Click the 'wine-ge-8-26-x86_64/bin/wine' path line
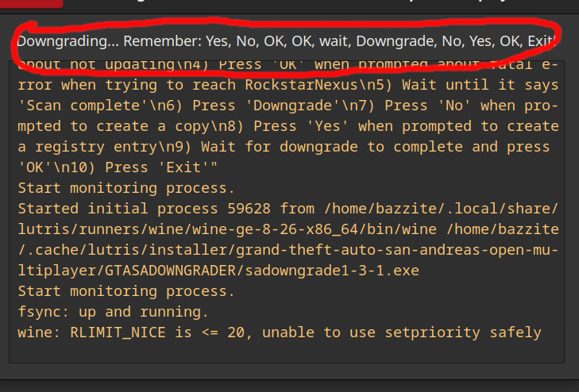The width and height of the screenshot is (579, 392). 288,229
